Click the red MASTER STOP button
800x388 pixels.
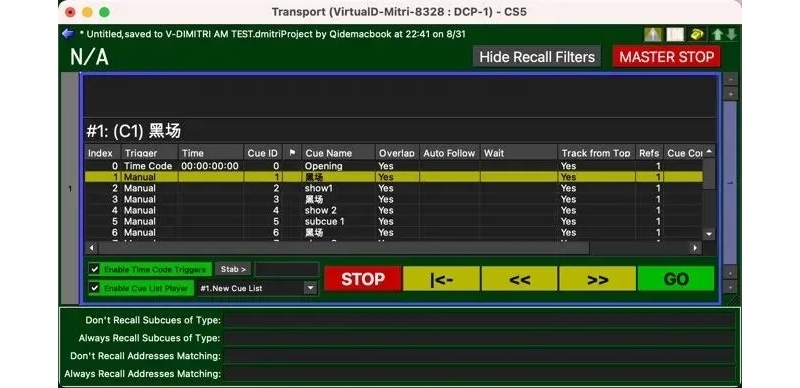[x=666, y=57]
